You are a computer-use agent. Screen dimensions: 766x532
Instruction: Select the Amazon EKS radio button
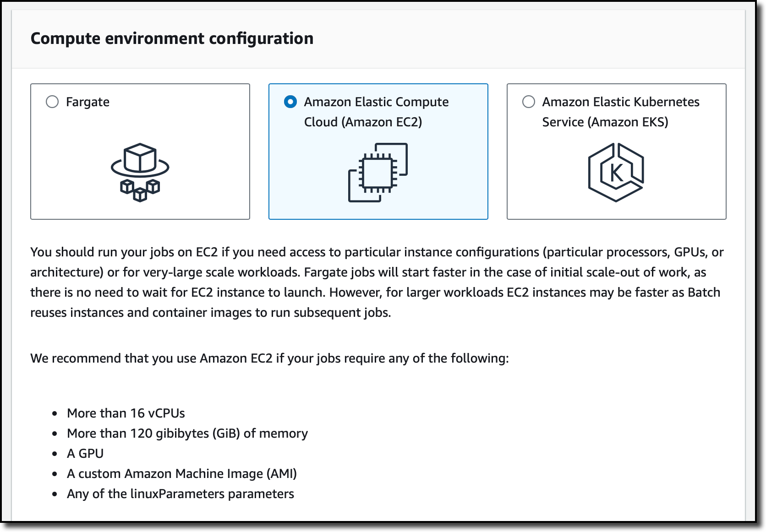pyautogui.click(x=529, y=102)
